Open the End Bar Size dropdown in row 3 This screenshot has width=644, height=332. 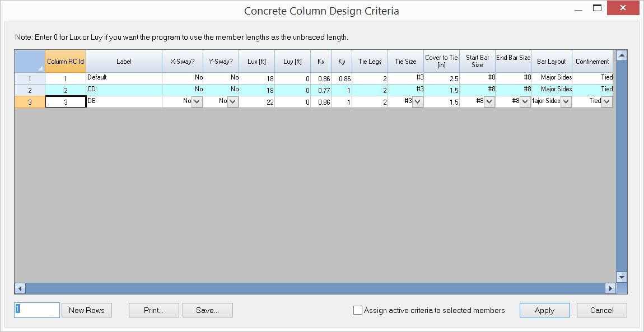point(524,101)
